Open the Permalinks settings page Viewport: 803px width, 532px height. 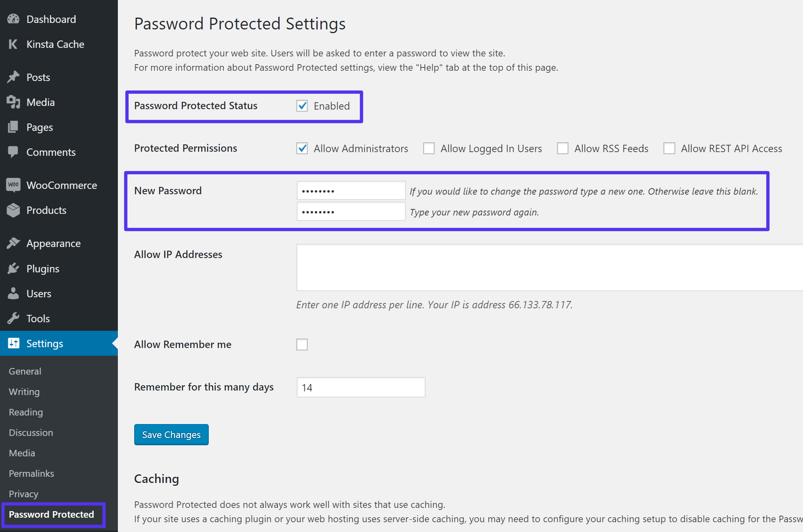point(32,473)
